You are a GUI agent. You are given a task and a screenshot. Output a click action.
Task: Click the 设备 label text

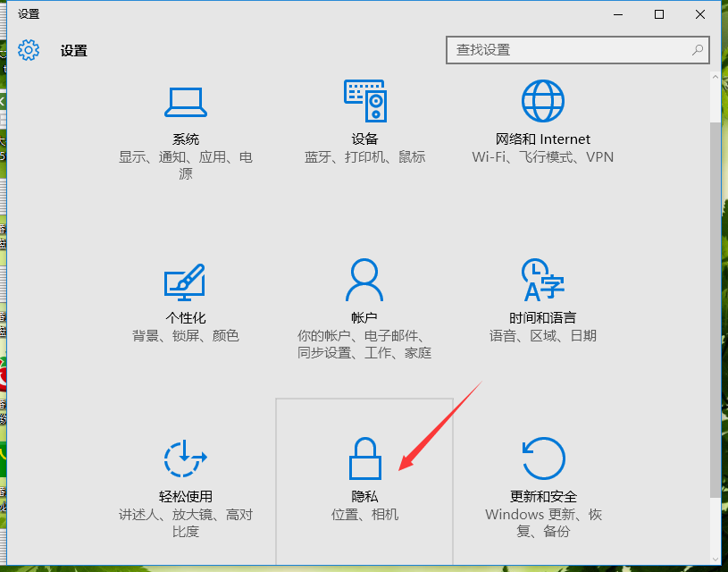[x=365, y=139]
